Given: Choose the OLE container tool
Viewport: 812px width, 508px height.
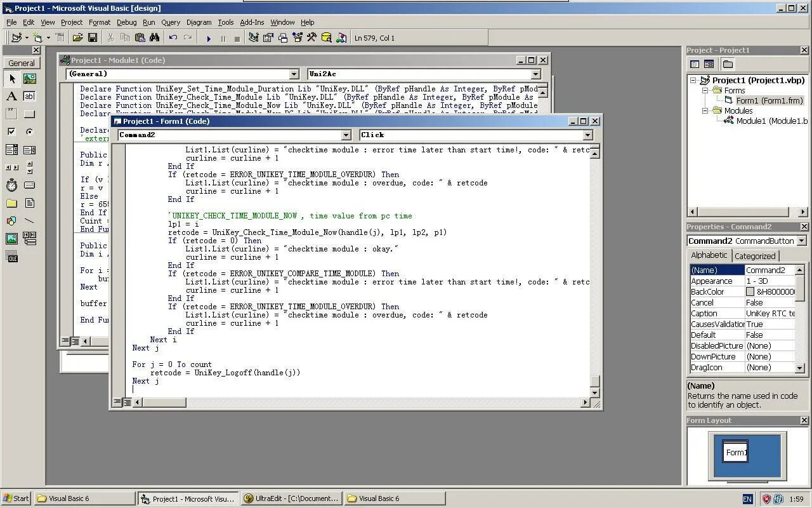Looking at the screenshot, I should point(11,257).
